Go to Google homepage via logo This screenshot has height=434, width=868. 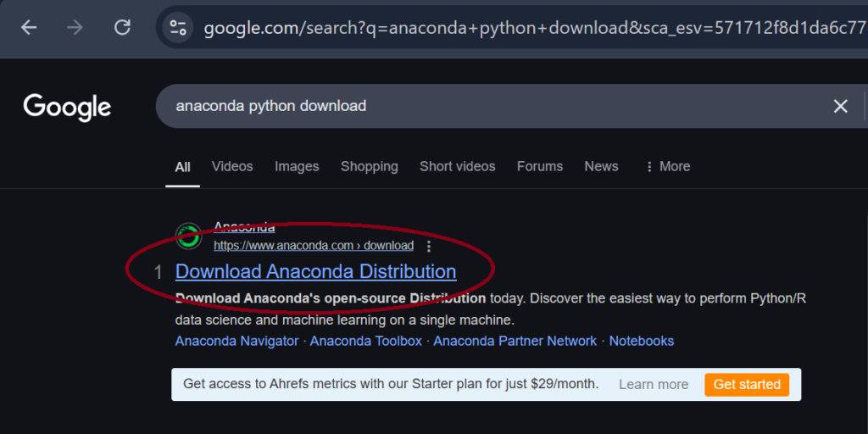point(67,108)
